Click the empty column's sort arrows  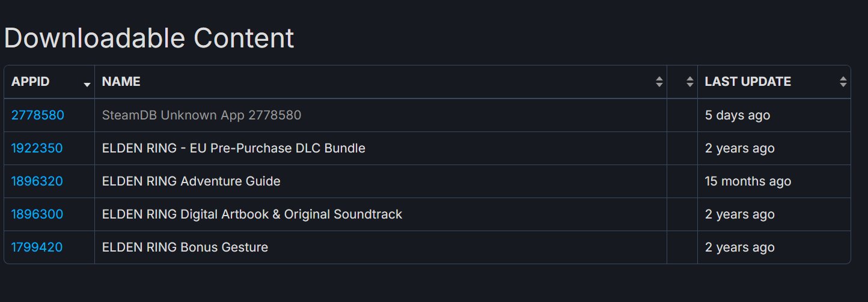click(689, 82)
